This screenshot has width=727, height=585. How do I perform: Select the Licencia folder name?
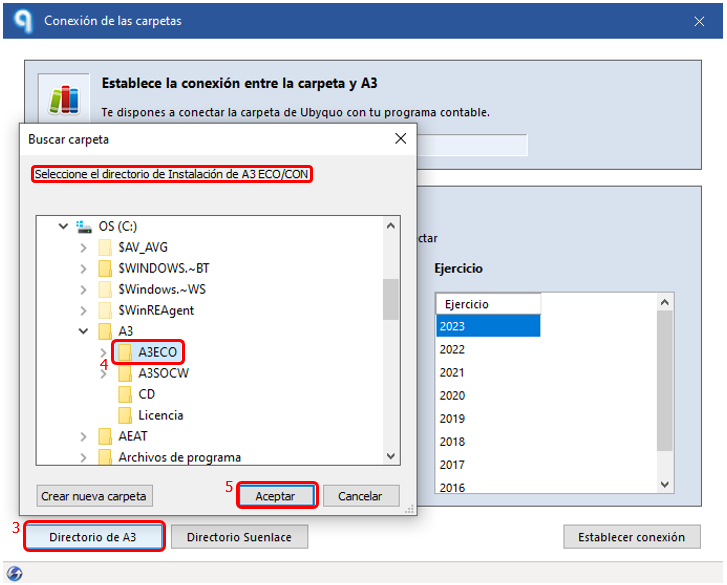pyautogui.click(x=161, y=415)
